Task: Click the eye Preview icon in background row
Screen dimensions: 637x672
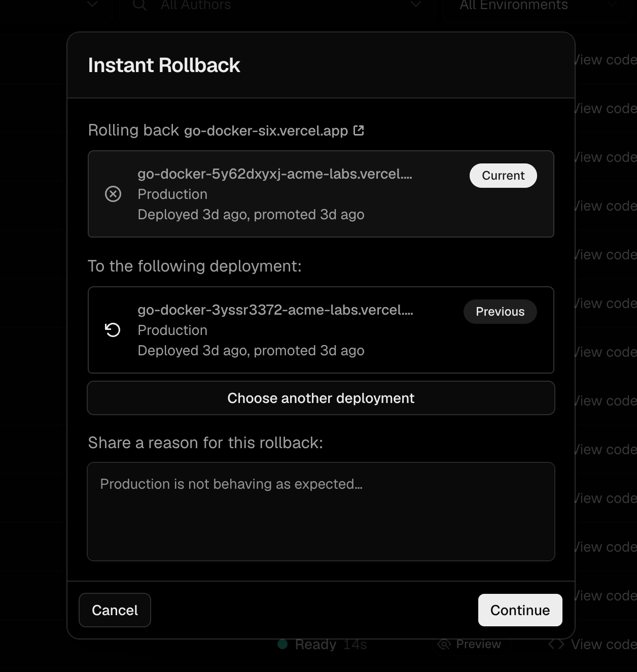Action: point(444,644)
